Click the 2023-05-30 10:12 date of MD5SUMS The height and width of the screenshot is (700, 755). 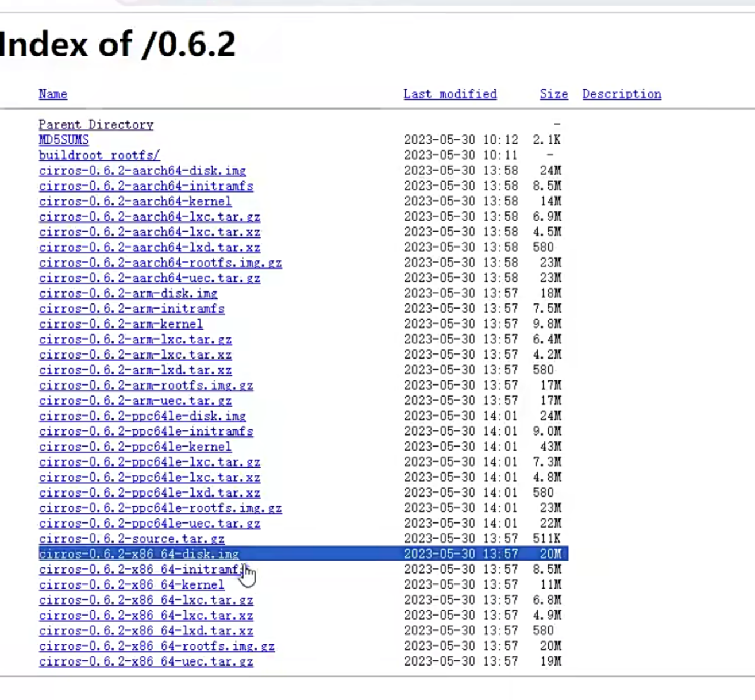(461, 140)
